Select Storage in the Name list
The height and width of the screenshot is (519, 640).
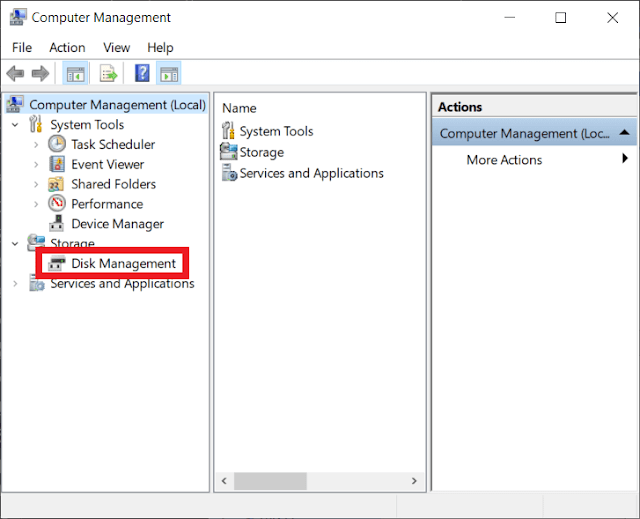click(x=262, y=152)
